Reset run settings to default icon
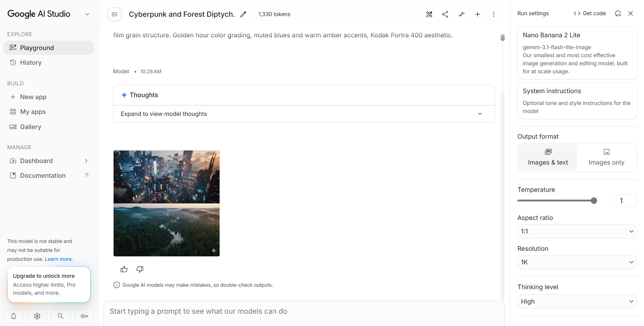 (618, 13)
